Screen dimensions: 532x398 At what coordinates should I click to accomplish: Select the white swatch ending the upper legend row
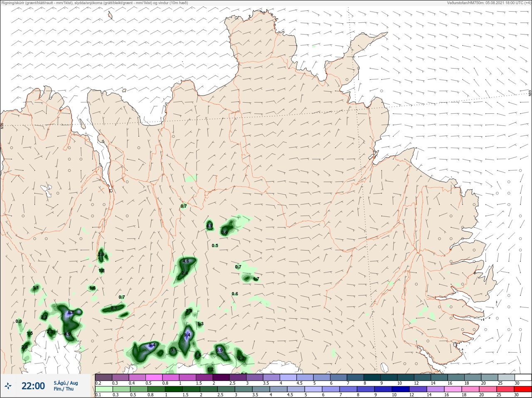523,377
